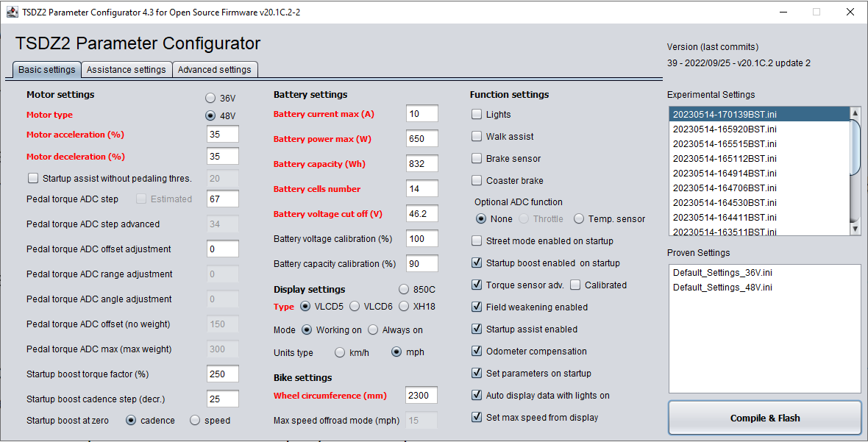This screenshot has height=442, width=868.
Task: Set display mode to Always on
Action: click(x=373, y=329)
